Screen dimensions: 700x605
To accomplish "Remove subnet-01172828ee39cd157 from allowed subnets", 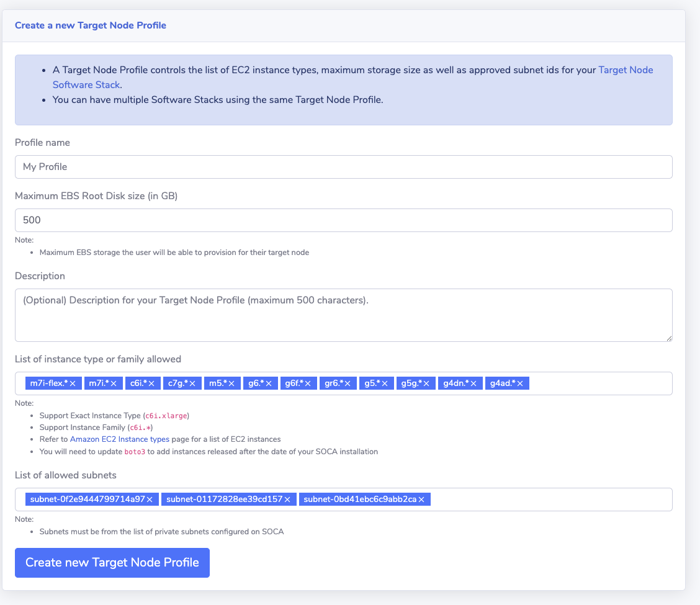I will point(287,500).
